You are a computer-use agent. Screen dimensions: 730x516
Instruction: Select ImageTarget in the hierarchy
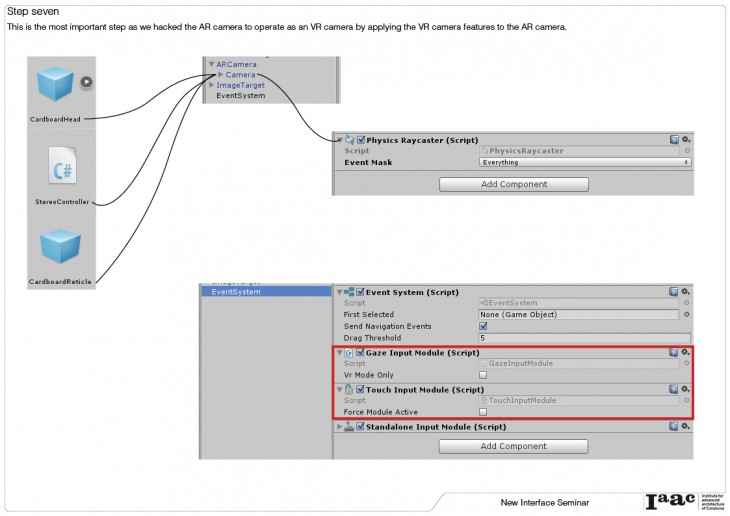[241, 85]
